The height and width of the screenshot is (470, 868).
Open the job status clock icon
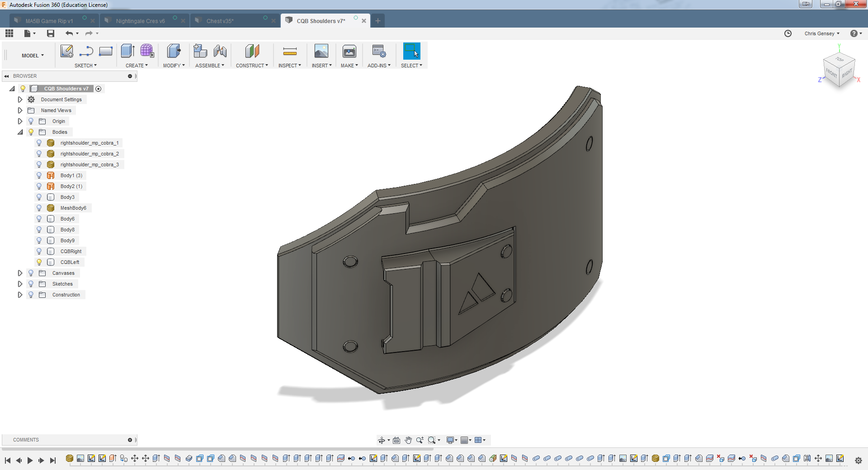(788, 33)
